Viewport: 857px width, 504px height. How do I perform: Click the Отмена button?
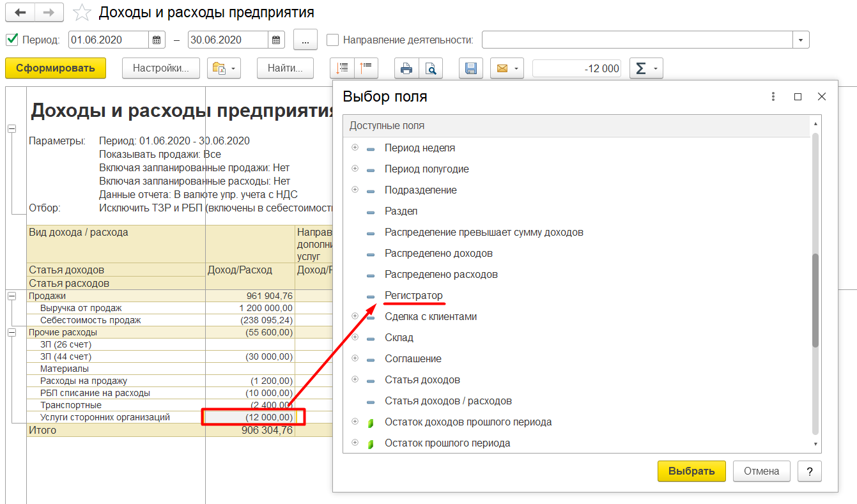[x=762, y=471]
